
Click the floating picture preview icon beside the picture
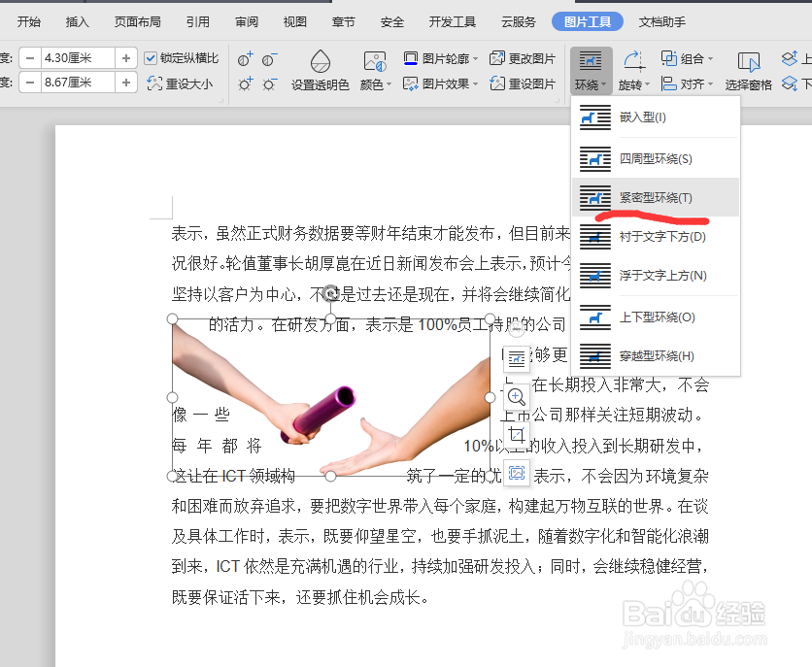click(517, 473)
